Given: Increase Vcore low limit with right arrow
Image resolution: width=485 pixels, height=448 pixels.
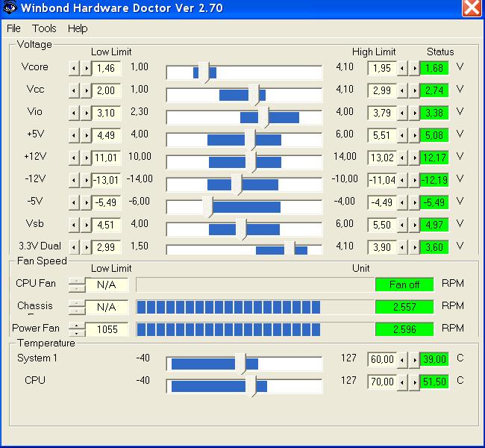Looking at the screenshot, I should point(87,68).
